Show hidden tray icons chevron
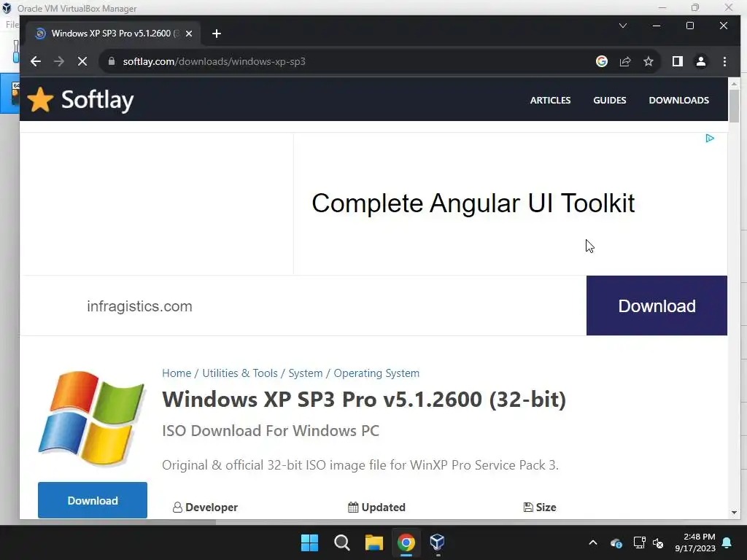 592,542
